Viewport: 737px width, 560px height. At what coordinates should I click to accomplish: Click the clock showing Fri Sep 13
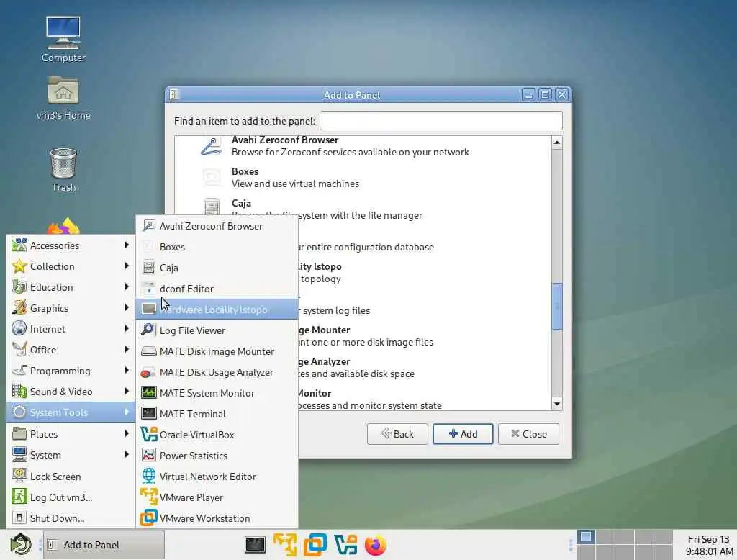pyautogui.click(x=708, y=544)
